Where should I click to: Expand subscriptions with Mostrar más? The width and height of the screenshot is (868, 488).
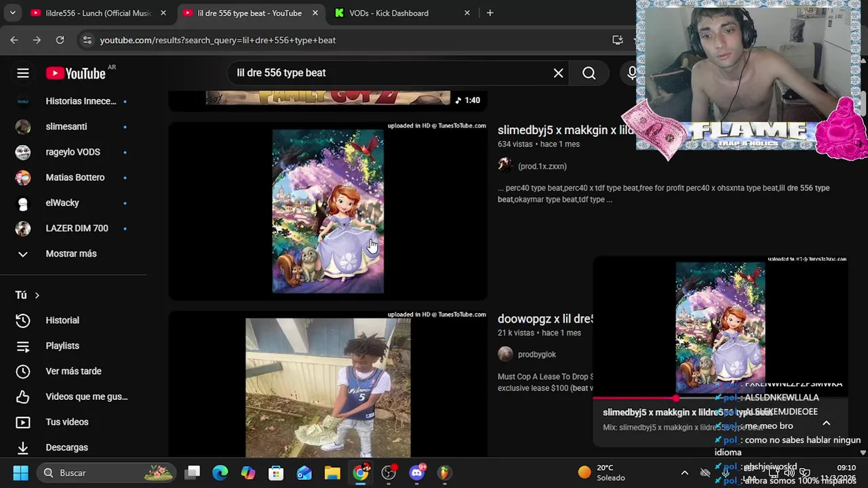click(71, 253)
